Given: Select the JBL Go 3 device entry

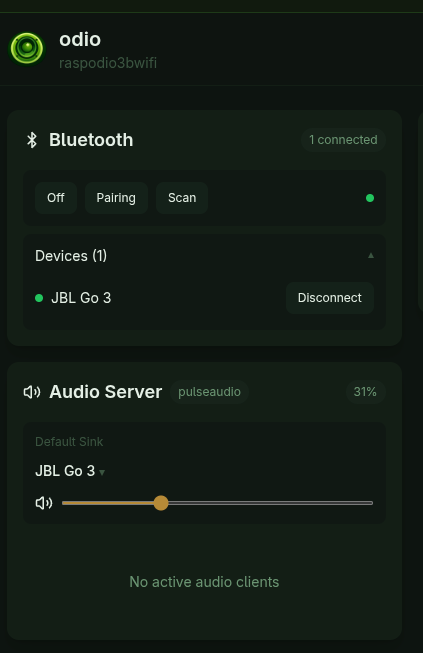Looking at the screenshot, I should pos(81,298).
